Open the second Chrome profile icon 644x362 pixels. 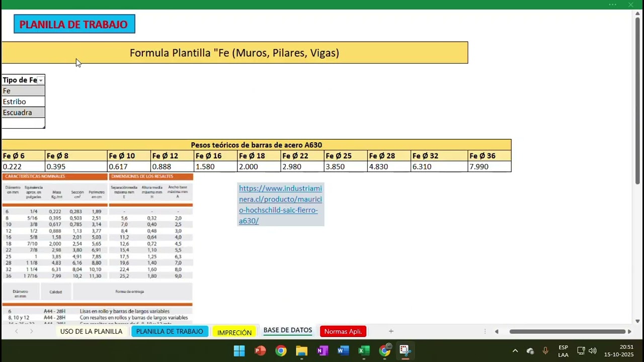385,350
